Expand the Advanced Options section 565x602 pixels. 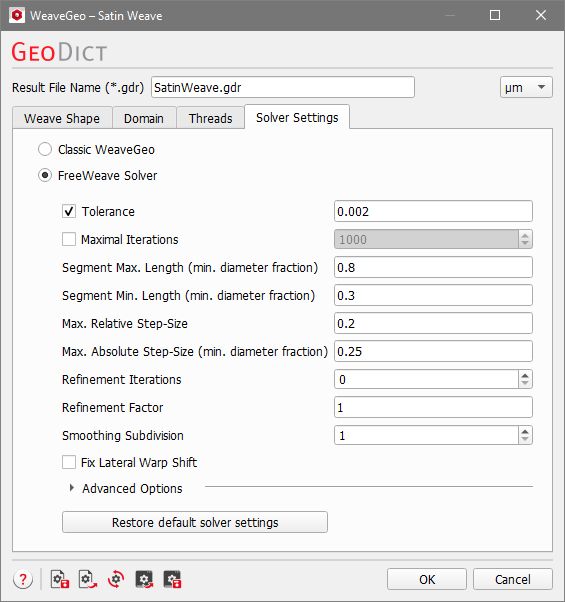click(71, 488)
